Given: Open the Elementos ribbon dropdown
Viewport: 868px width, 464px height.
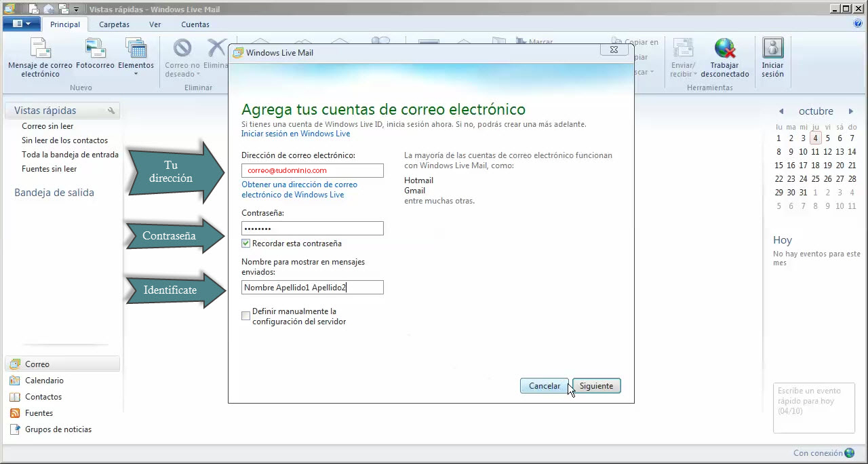Looking at the screenshot, I should (x=136, y=56).
